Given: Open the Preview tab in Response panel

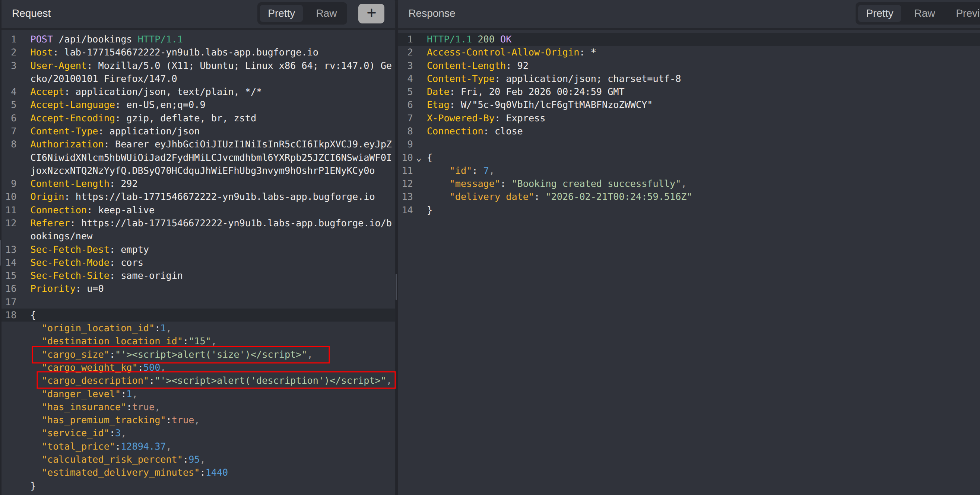Looking at the screenshot, I should (x=967, y=13).
